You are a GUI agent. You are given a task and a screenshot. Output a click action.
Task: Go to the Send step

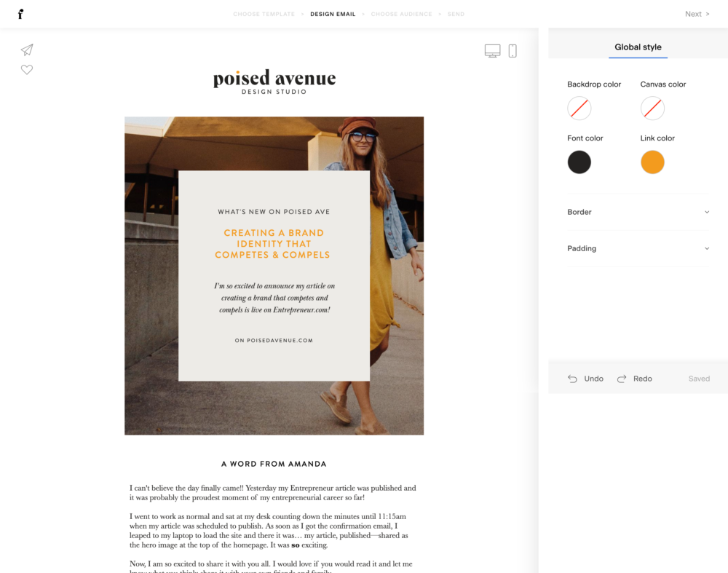[456, 14]
